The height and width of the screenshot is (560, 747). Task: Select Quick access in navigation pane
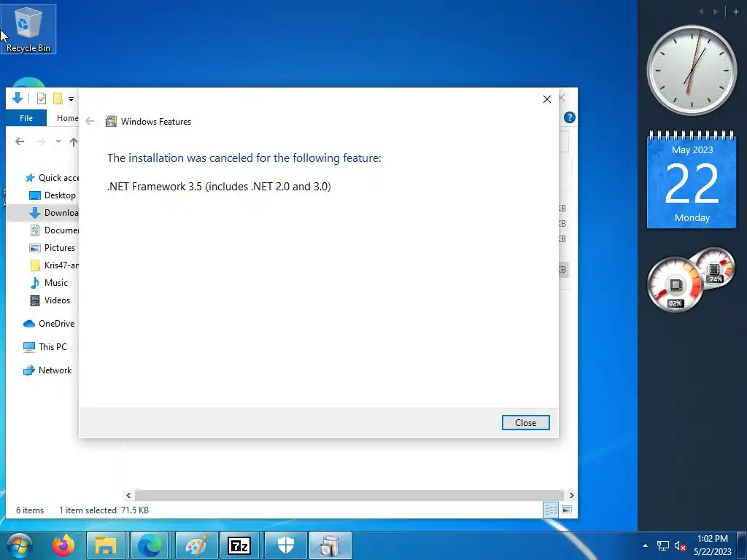(52, 178)
